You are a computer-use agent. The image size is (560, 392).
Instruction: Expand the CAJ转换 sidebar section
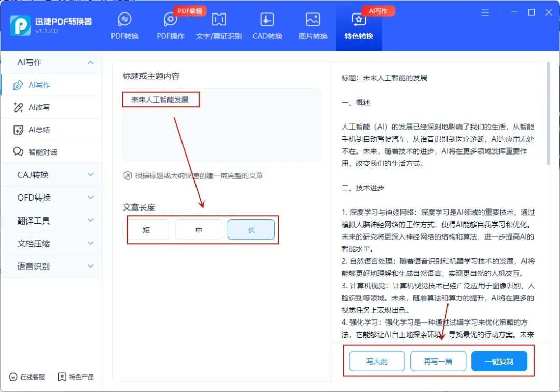pos(91,175)
